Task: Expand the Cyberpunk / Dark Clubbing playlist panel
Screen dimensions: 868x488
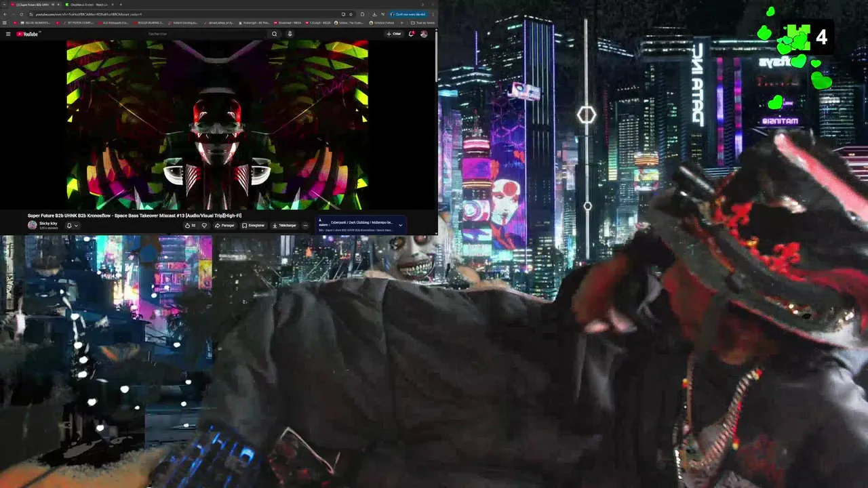Action: [400, 225]
